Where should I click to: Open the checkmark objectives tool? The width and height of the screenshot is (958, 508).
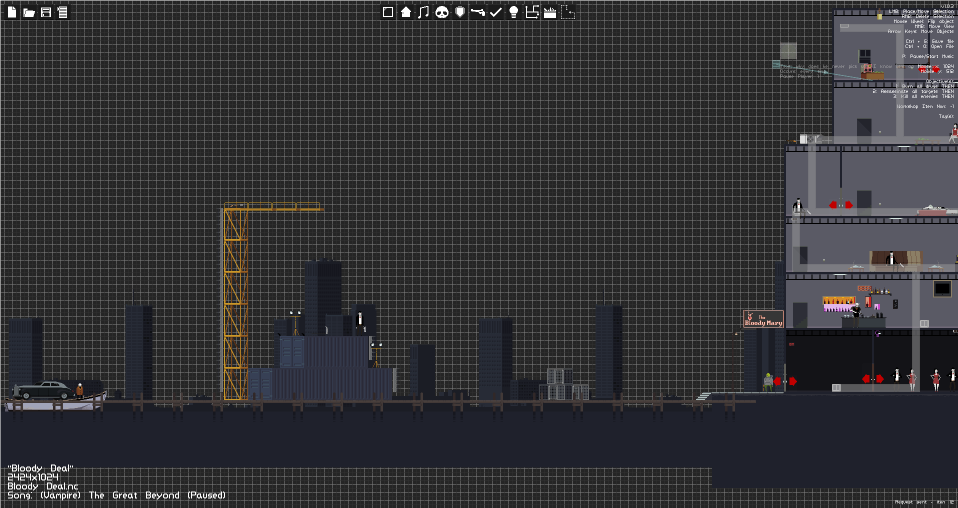(495, 12)
